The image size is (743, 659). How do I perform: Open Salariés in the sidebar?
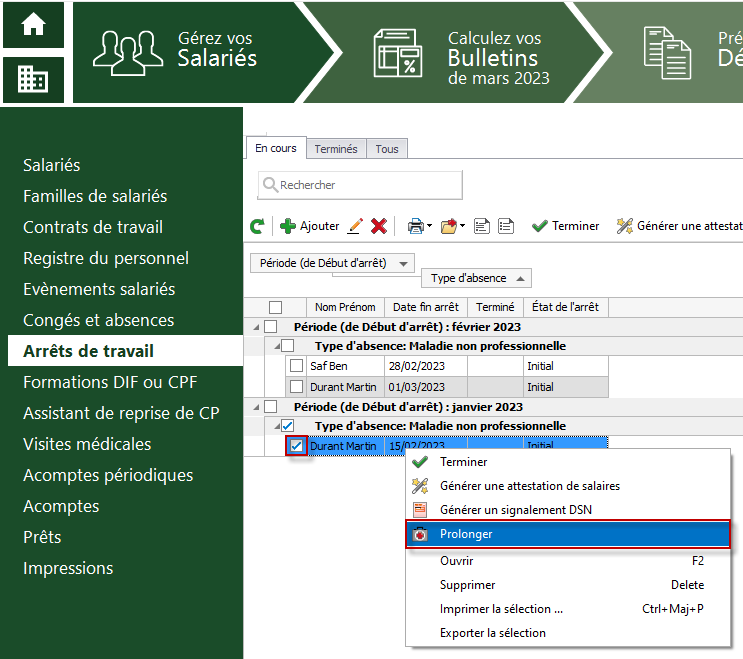click(x=52, y=165)
